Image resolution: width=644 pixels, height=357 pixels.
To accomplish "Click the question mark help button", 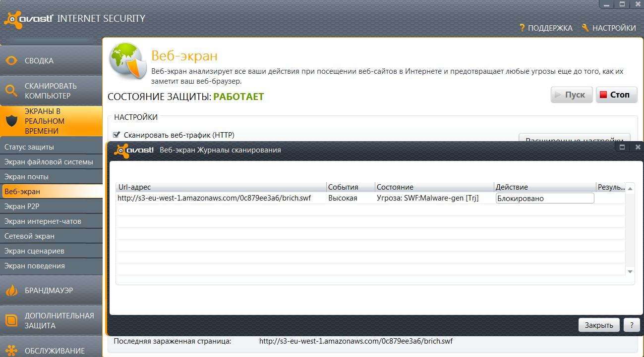I will [x=632, y=325].
